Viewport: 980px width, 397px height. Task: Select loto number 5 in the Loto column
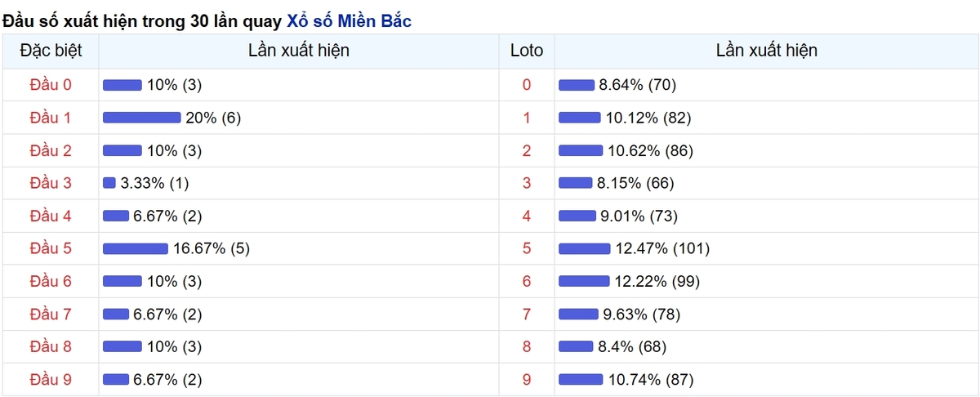click(527, 248)
